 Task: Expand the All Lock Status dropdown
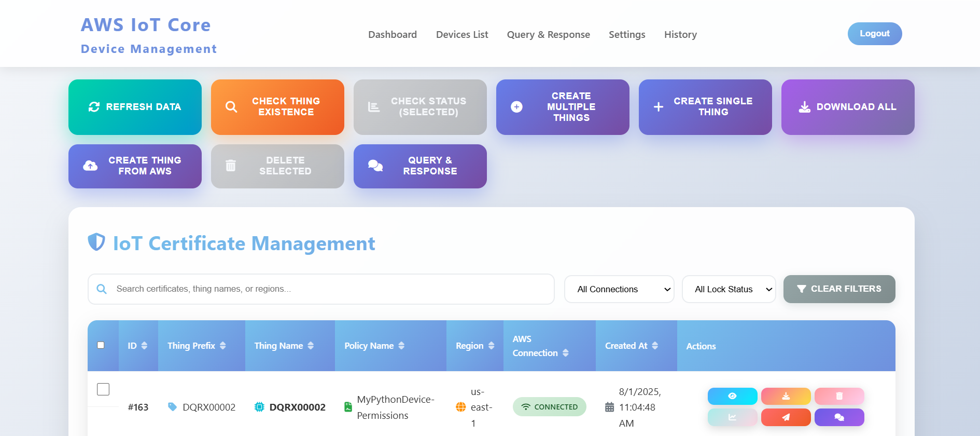coord(728,289)
